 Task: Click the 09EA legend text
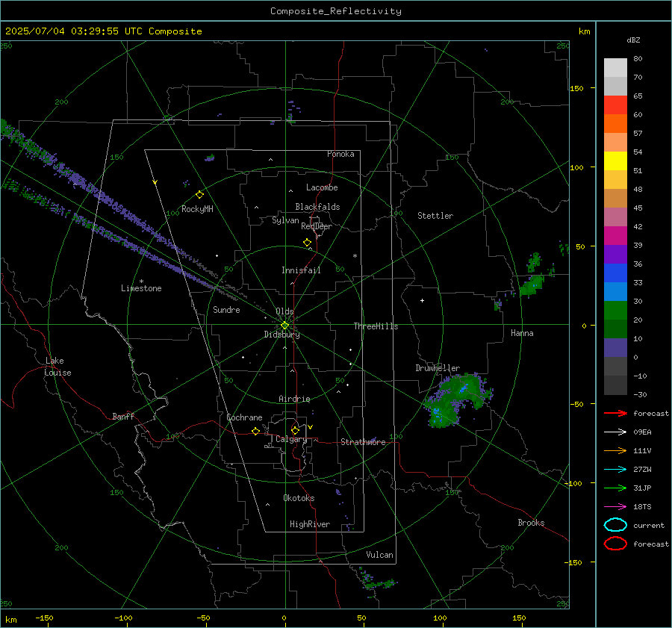point(642,432)
